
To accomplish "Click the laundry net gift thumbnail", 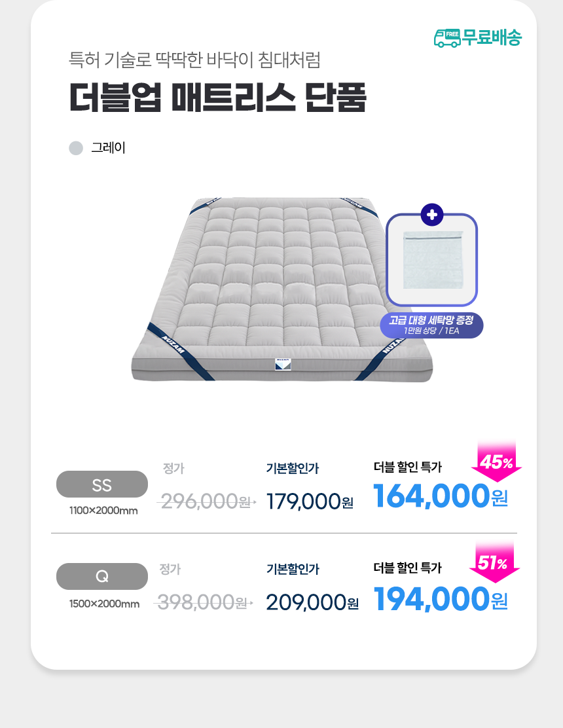I will (432, 261).
